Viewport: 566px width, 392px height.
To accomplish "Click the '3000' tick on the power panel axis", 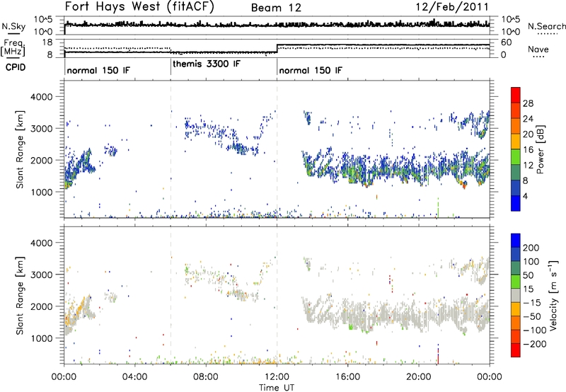I will pos(42,129).
